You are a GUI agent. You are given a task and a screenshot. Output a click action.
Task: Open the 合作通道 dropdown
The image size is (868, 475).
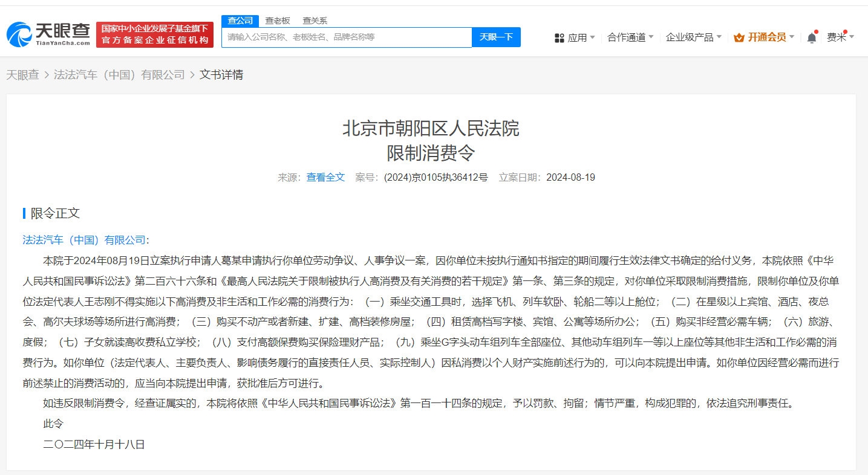[630, 37]
